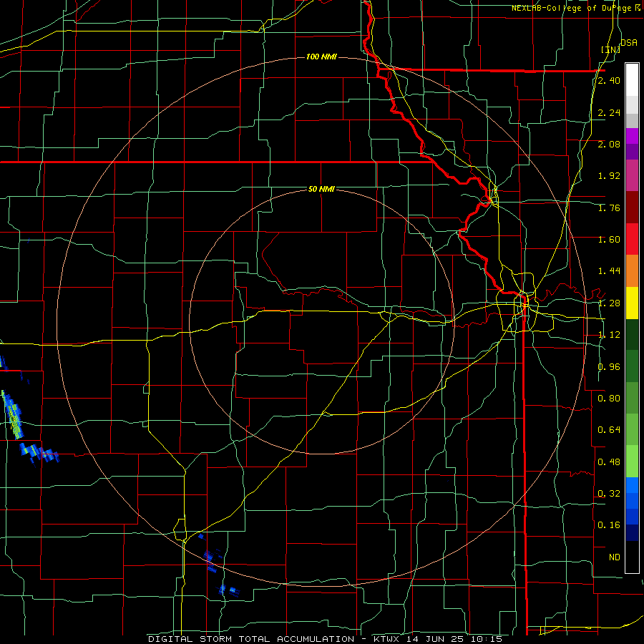Select the dark red swatch on the color scale
This screenshot has height=644, width=644.
pos(632,208)
